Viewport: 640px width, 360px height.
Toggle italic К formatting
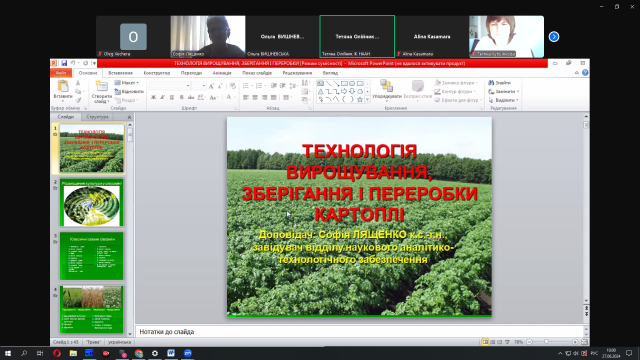click(x=162, y=98)
